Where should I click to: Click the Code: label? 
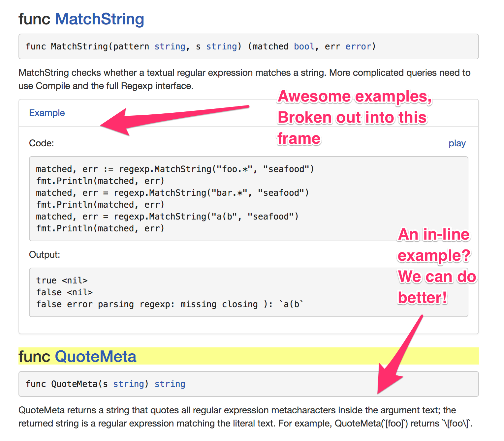pos(42,143)
